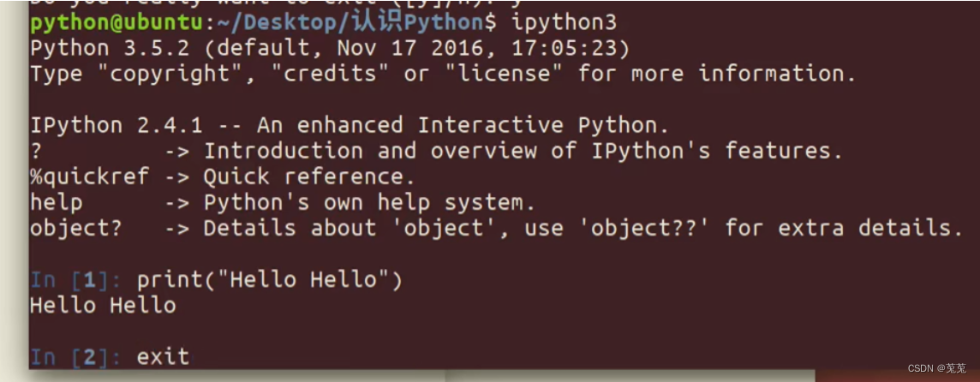Click the 'In [2]:' input prompt

(77, 358)
